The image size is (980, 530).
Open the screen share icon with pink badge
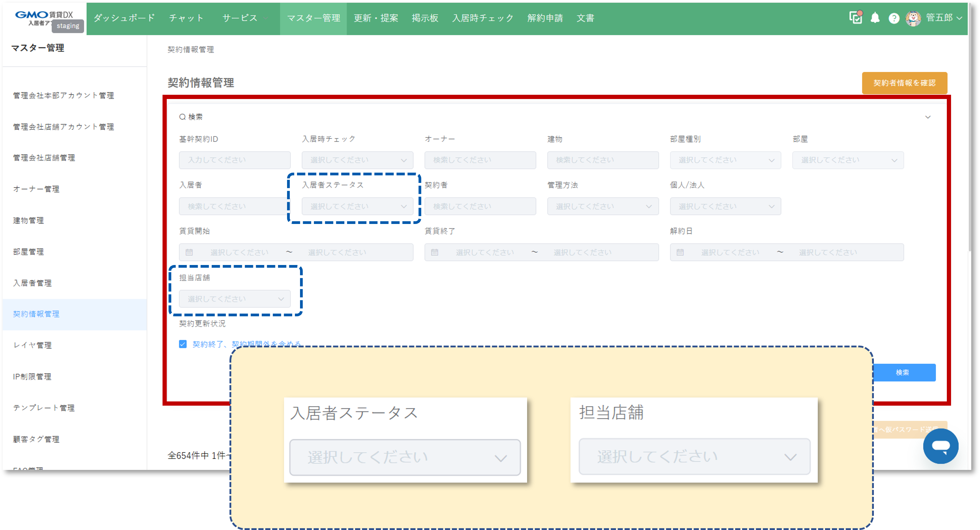pyautogui.click(x=855, y=18)
